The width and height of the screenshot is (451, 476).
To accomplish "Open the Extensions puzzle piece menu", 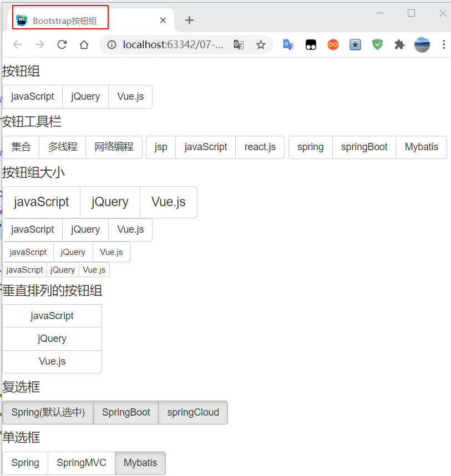I will click(x=399, y=45).
